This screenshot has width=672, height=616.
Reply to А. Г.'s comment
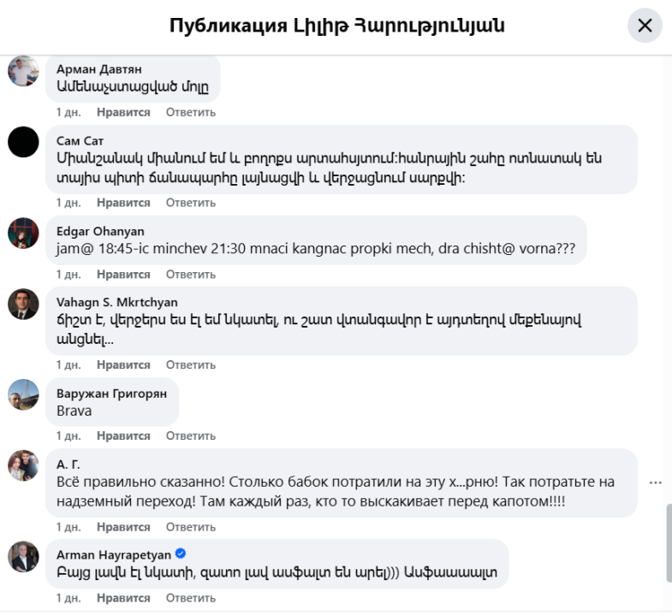(191, 527)
